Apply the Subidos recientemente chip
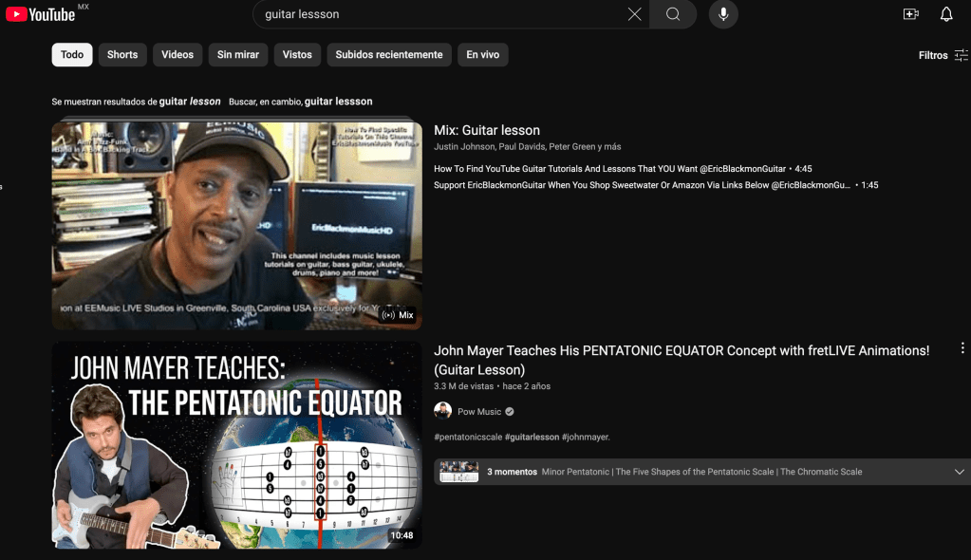Viewport: 971px width, 560px height. (388, 55)
